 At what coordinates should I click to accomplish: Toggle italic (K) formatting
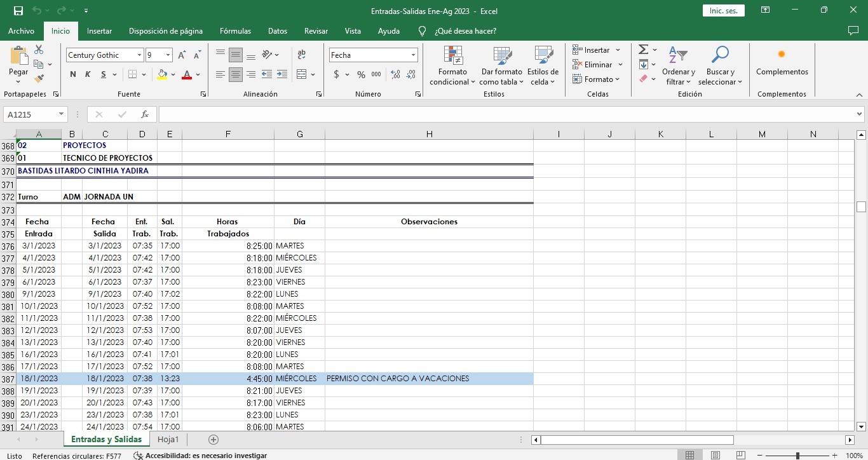tap(88, 74)
